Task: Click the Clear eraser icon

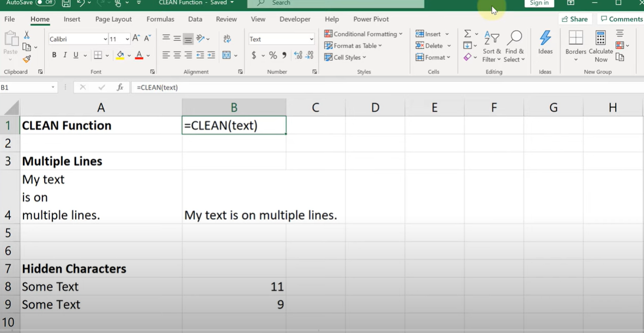Action: point(467,57)
